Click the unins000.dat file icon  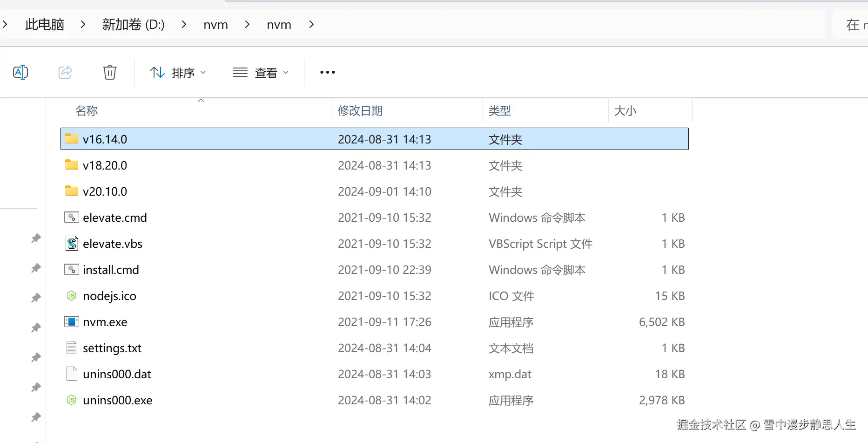72,374
